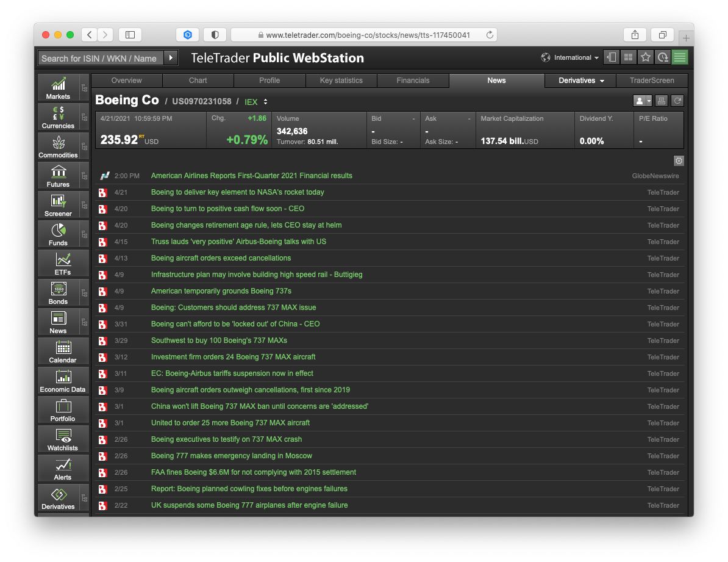The image size is (728, 562).
Task: Open the Futures sidebar section
Action: click(x=58, y=176)
